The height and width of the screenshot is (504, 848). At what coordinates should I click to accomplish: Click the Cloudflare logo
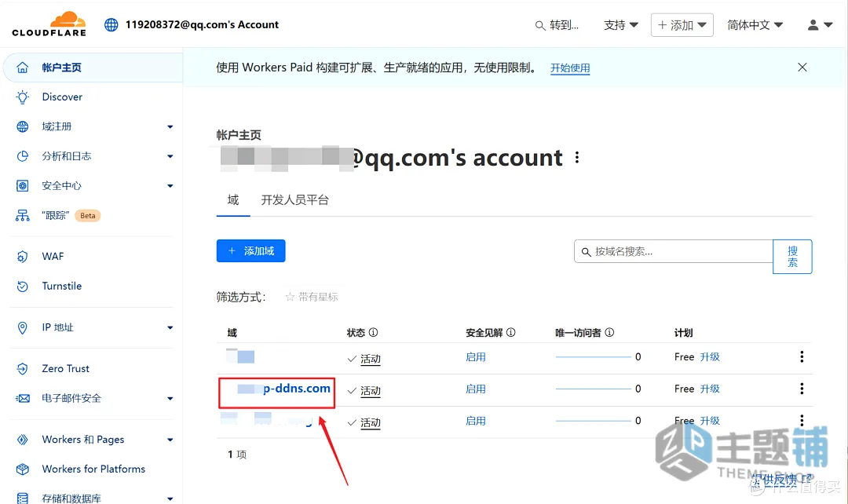[49, 24]
